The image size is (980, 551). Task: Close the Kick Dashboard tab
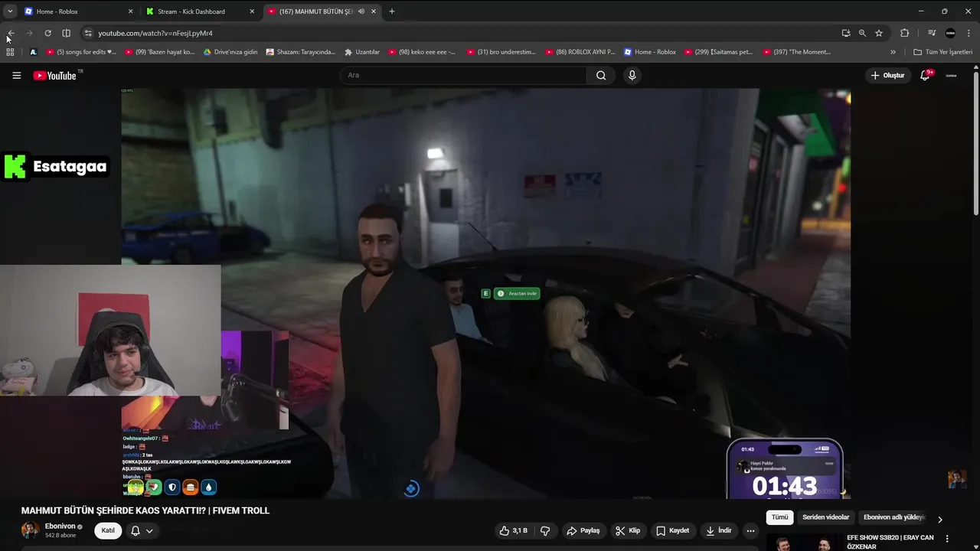coord(252,11)
